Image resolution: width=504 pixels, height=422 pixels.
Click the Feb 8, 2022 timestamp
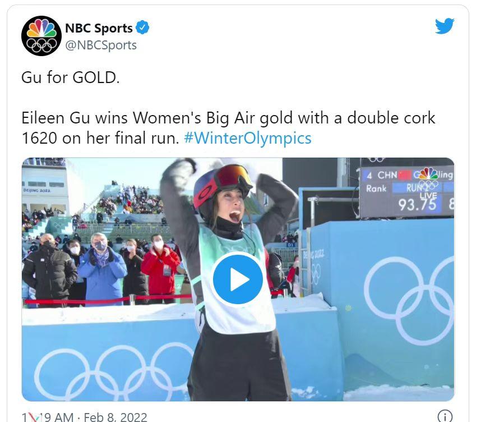click(x=115, y=417)
